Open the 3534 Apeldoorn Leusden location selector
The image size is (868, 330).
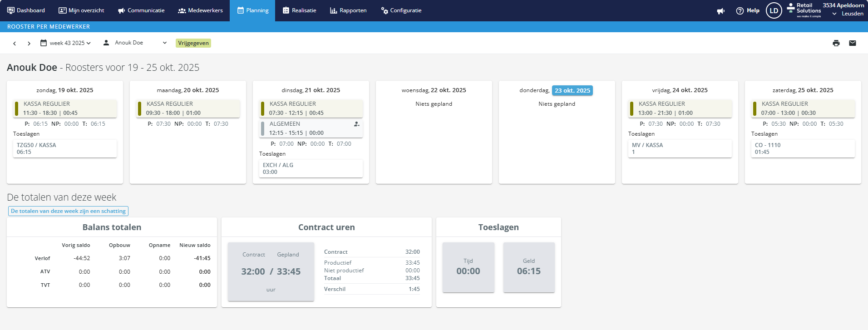tap(843, 10)
